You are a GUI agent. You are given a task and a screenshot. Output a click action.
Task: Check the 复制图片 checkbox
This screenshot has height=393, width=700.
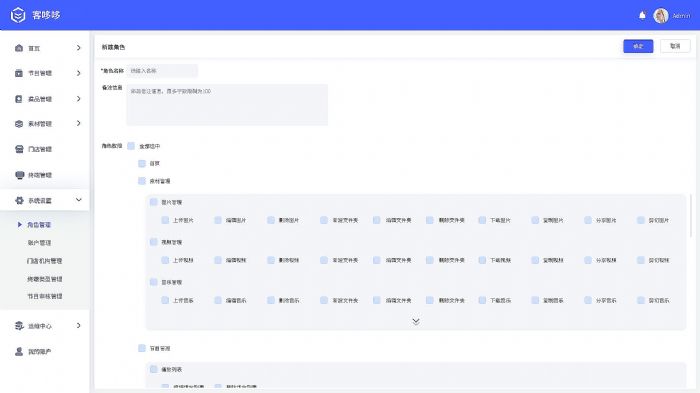click(x=535, y=220)
